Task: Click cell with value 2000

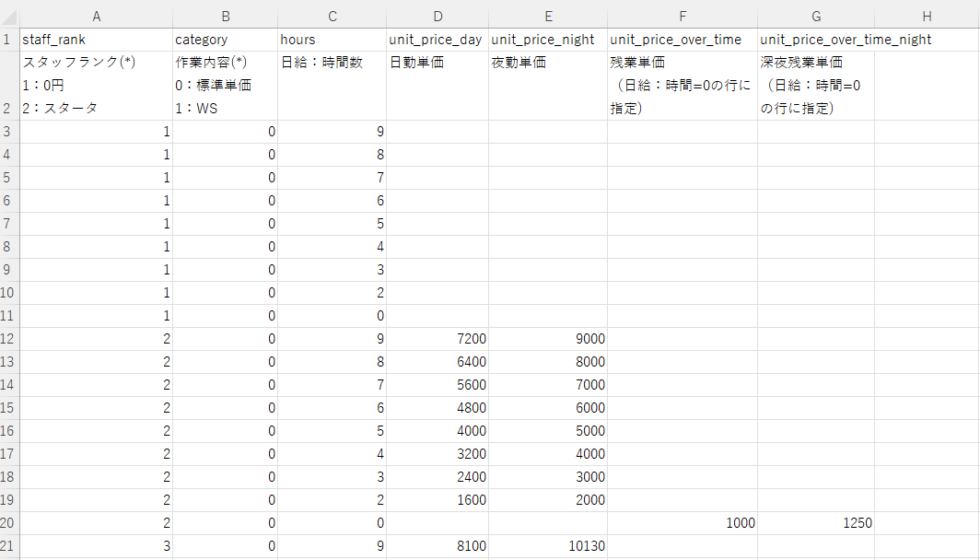Action: click(548, 500)
